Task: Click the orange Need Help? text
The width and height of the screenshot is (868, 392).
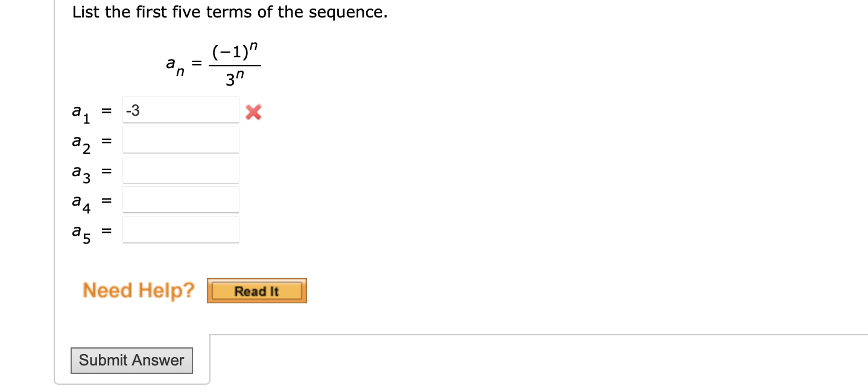Action: 138,290
